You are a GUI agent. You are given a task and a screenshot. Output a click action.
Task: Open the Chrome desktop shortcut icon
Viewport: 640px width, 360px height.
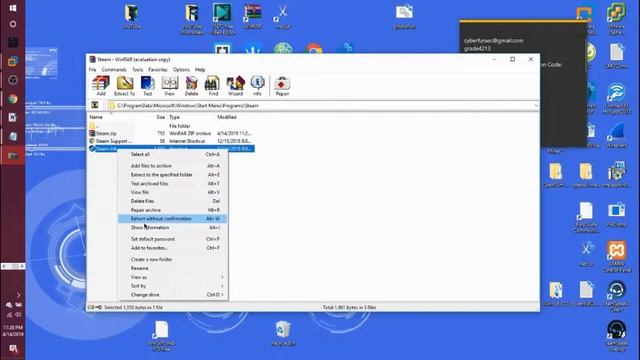coord(314,49)
